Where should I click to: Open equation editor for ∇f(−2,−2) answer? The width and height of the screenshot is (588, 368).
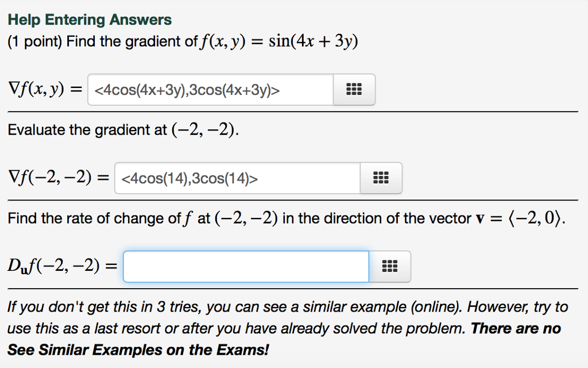(381, 178)
